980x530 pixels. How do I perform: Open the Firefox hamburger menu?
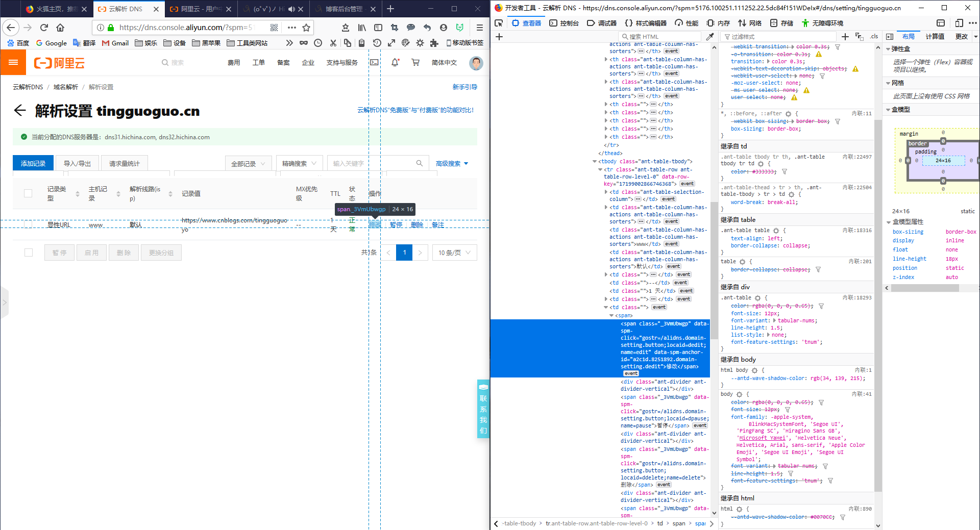pyautogui.click(x=479, y=28)
